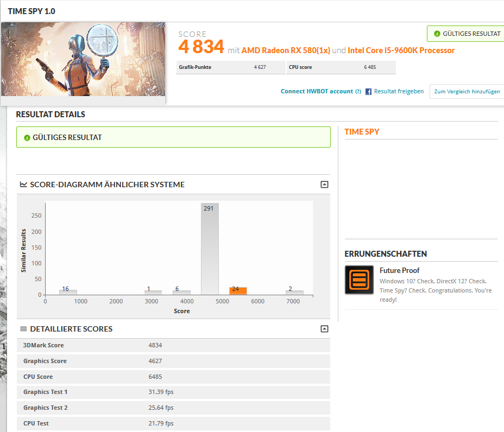Click the (?) help link next to HWBOT
The height and width of the screenshot is (432, 504).
(358, 92)
